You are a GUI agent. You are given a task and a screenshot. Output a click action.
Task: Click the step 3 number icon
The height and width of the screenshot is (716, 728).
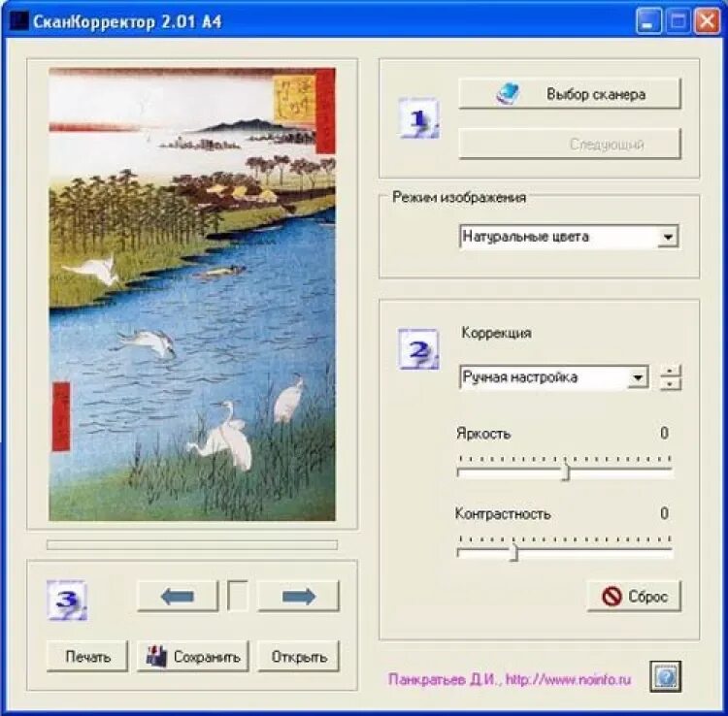67,600
